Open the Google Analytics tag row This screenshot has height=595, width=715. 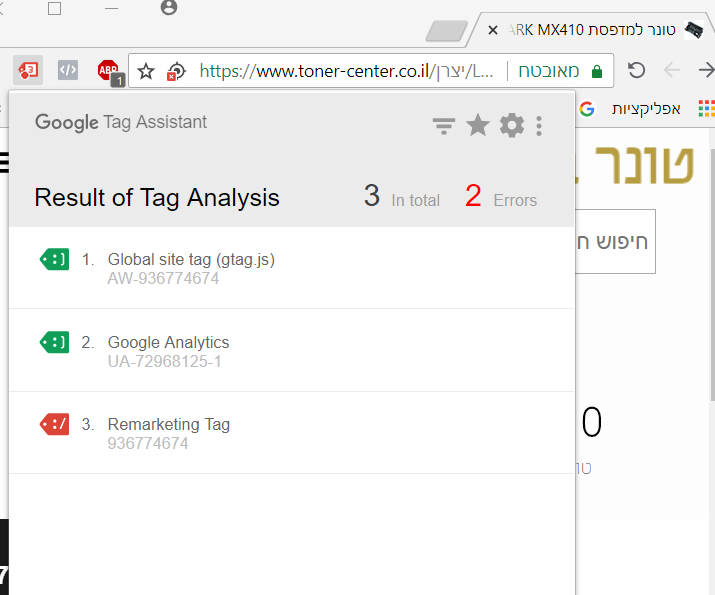[x=291, y=350]
